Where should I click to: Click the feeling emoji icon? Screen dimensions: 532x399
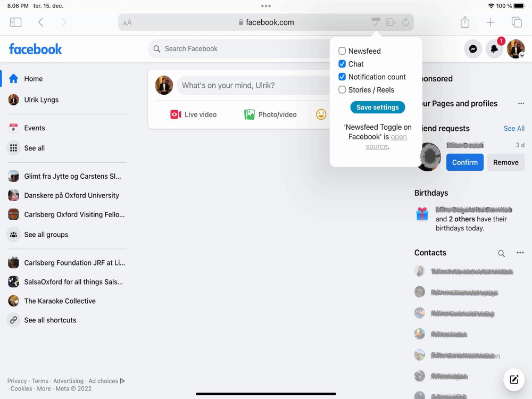pyautogui.click(x=321, y=114)
